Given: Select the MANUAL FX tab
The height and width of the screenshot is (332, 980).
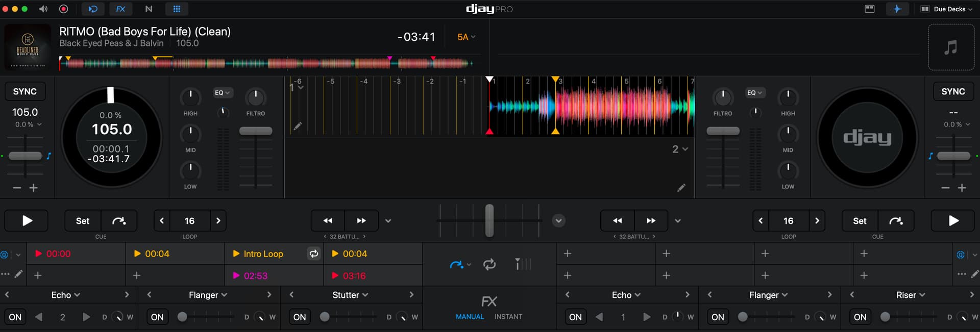Looking at the screenshot, I should click(470, 317).
